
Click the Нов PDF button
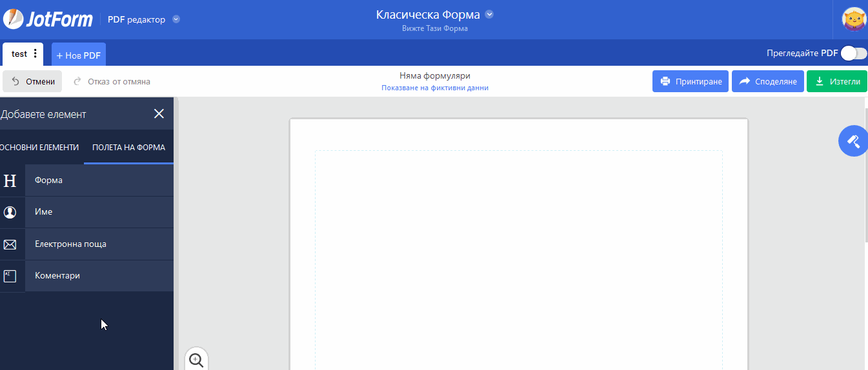(x=79, y=55)
